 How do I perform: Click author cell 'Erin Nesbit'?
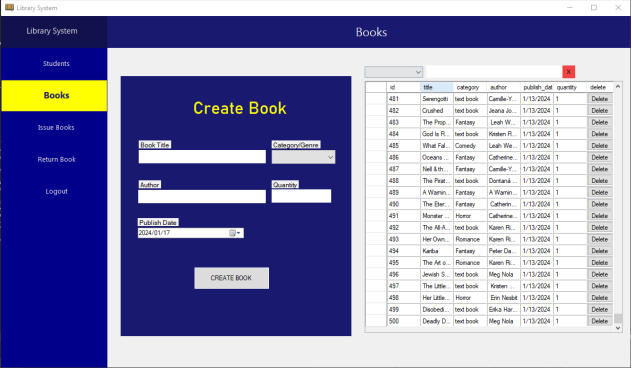[503, 297]
